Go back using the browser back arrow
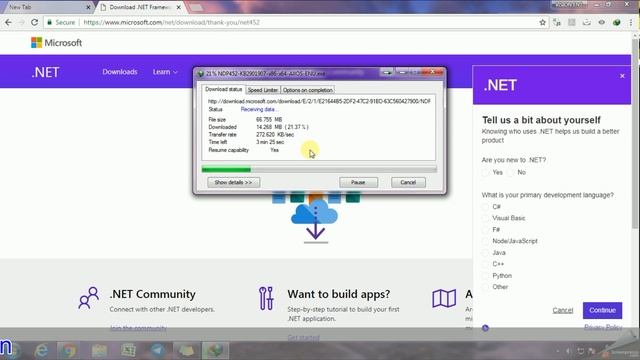This screenshot has height=360, width=640. [8, 22]
